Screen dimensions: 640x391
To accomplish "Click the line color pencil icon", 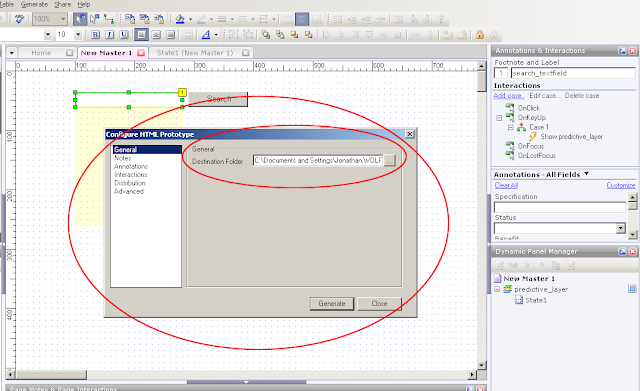I will point(201,19).
